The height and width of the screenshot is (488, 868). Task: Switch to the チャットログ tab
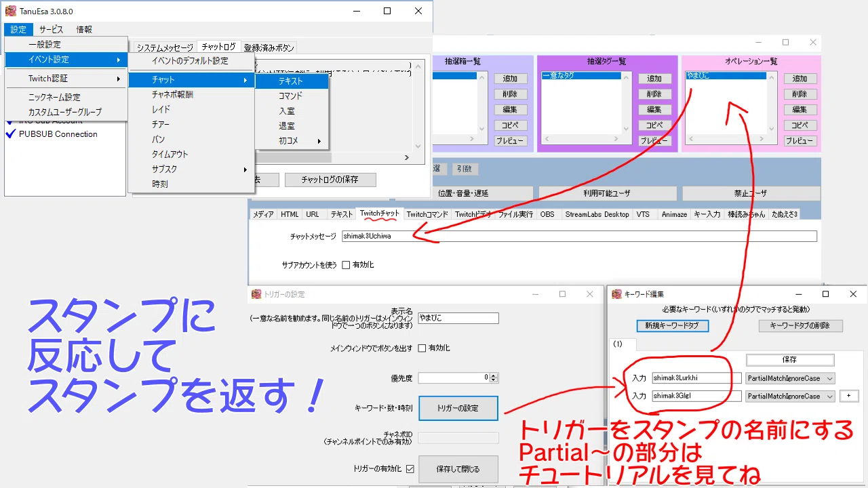click(218, 47)
